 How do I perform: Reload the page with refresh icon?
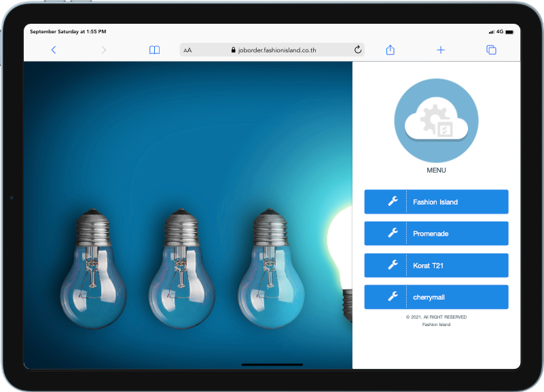coord(358,50)
